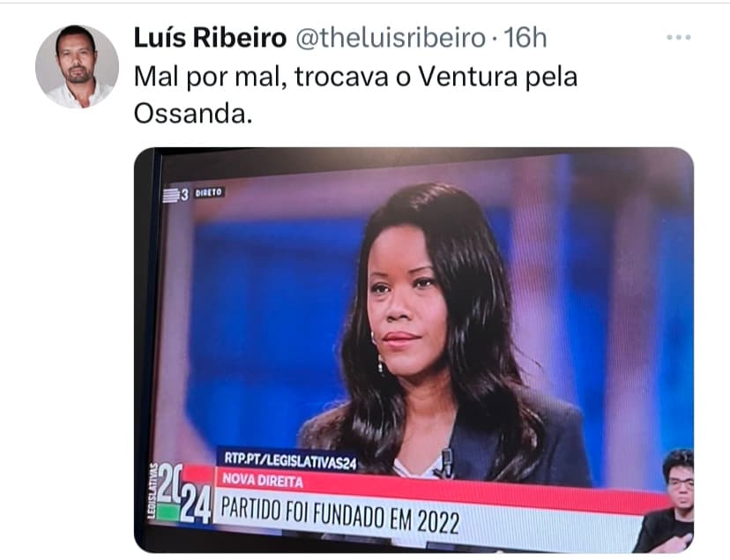Click the 'PARTIDO FOI FUNDADO EM 2022' headline
Viewport: 730px width, 560px height.
tap(339, 513)
